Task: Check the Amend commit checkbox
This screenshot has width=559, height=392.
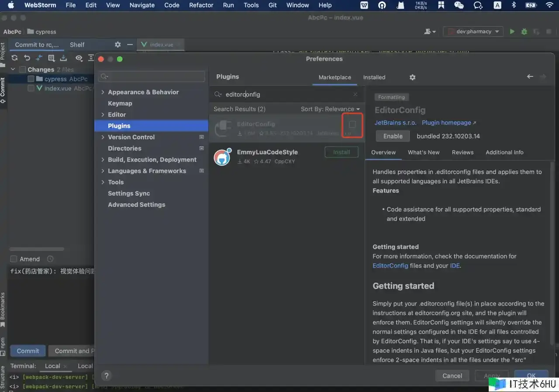Action: click(x=14, y=259)
